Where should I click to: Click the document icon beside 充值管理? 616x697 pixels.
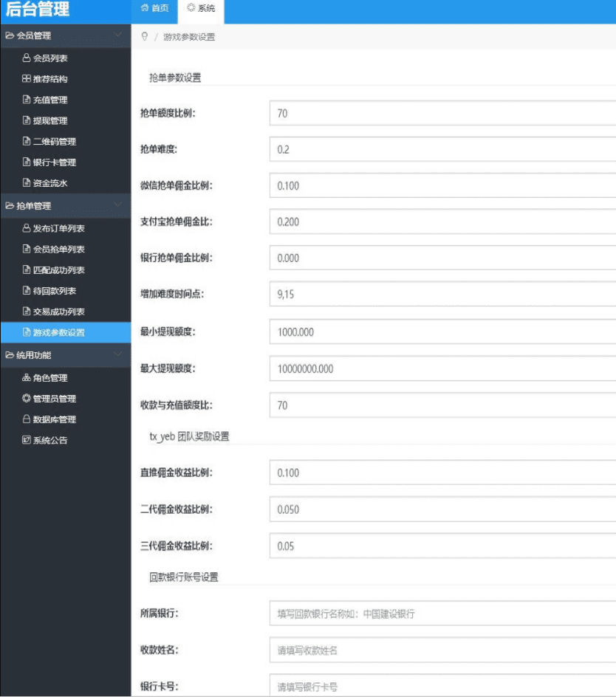coord(27,100)
